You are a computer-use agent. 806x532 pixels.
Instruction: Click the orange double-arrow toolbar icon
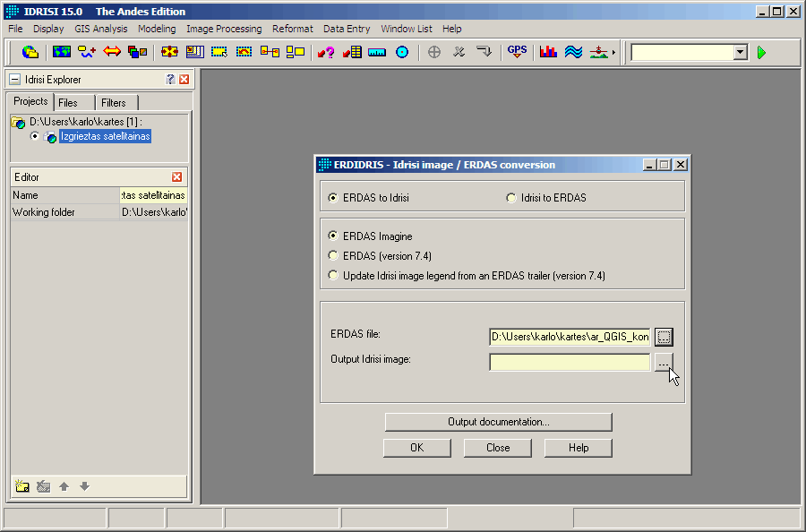(x=112, y=52)
